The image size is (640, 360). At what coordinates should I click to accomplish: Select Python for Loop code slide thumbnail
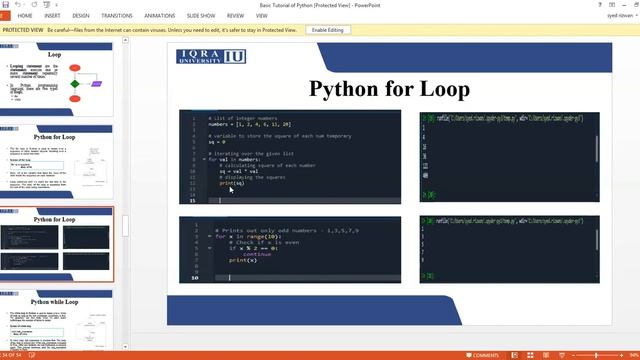pos(56,244)
